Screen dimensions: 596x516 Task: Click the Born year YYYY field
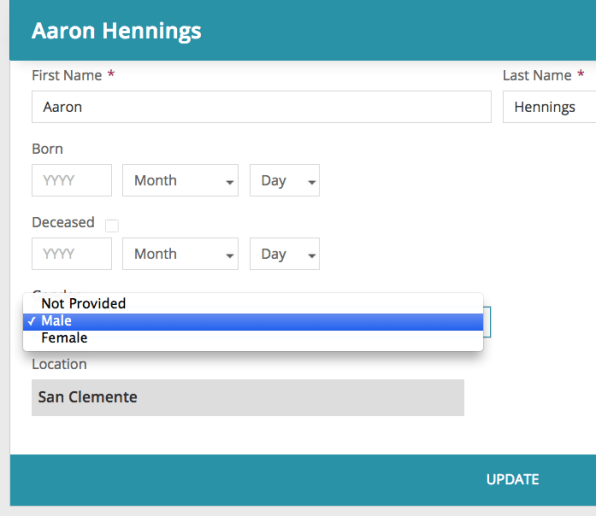(x=72, y=180)
